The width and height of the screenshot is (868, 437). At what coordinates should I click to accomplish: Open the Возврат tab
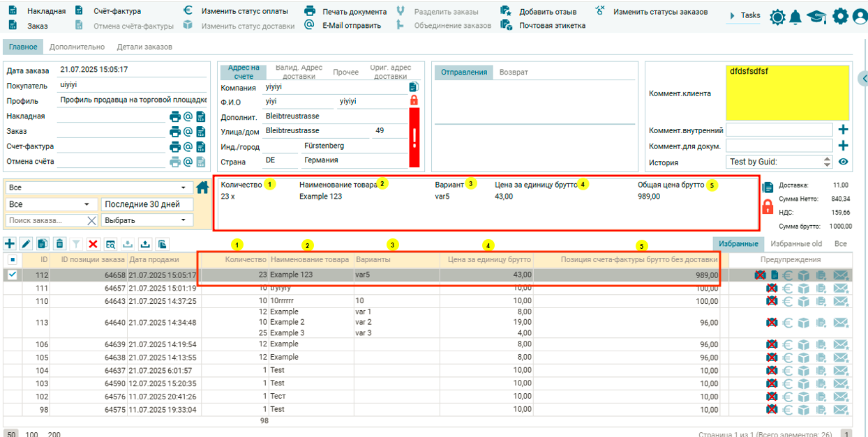[513, 72]
